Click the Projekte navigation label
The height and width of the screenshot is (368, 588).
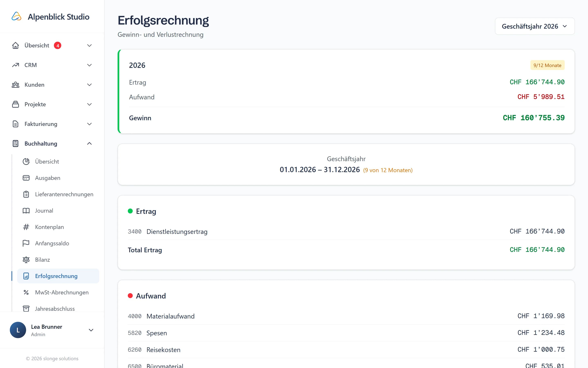pyautogui.click(x=35, y=104)
